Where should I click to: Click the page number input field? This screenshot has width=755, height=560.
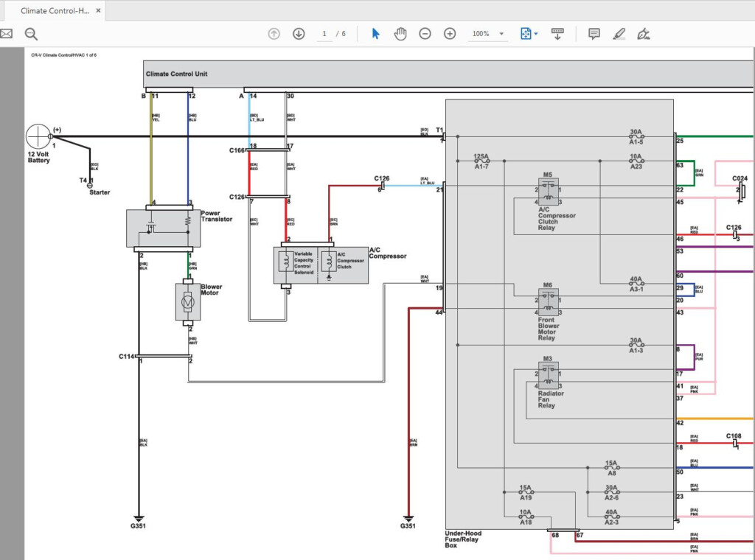(x=324, y=34)
